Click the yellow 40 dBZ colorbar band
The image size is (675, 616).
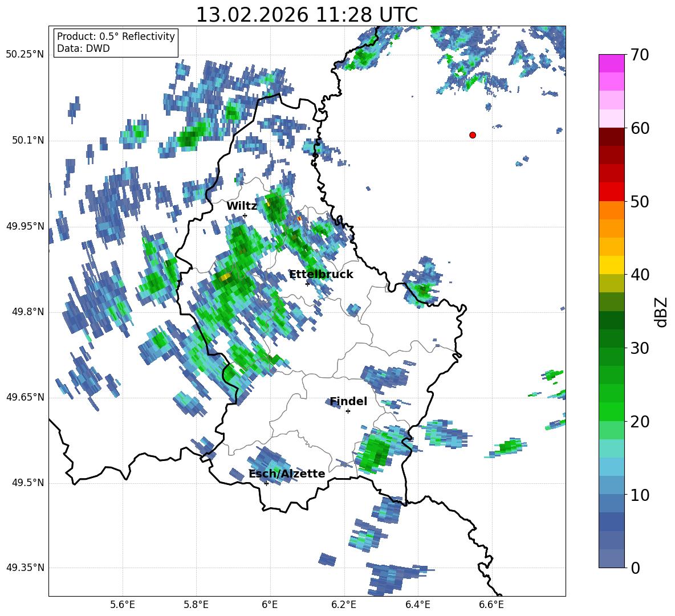click(611, 265)
